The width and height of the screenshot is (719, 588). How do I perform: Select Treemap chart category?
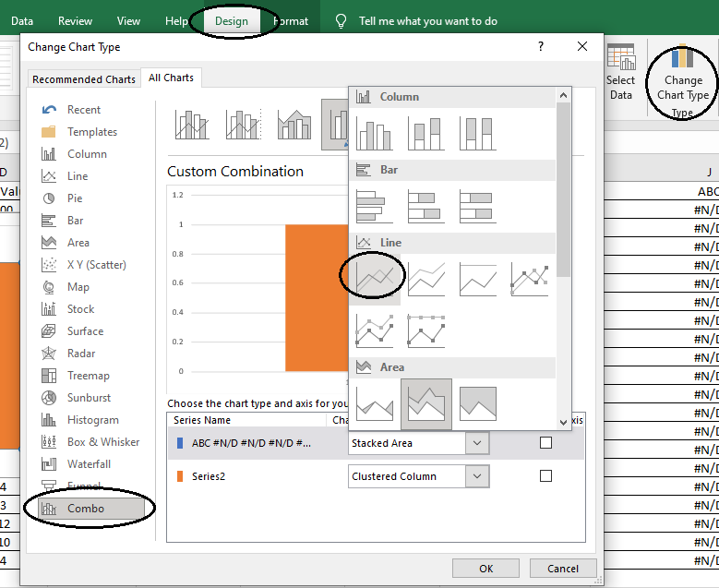click(x=89, y=375)
